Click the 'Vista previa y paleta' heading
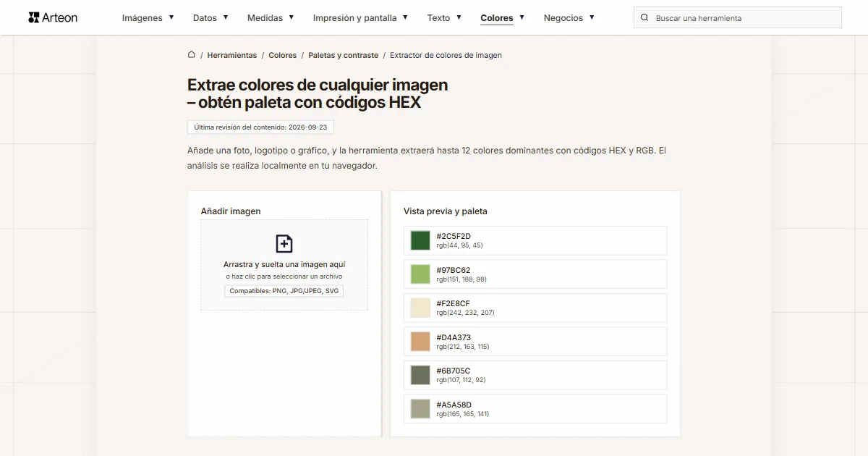The image size is (868, 456). (x=446, y=211)
